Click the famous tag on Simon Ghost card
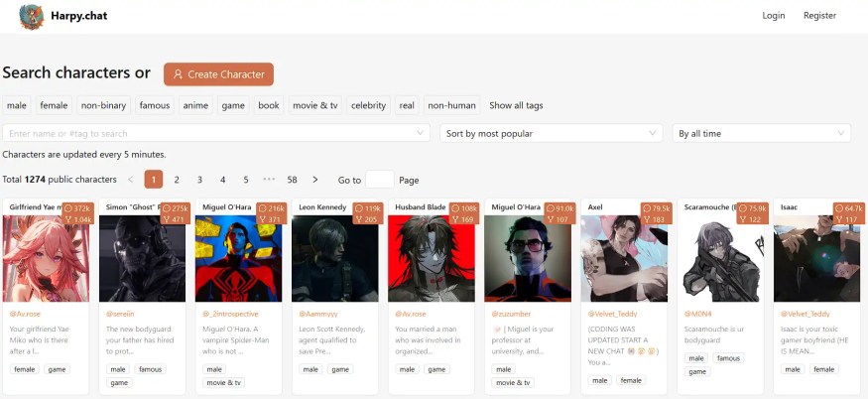Image resolution: width=868 pixels, height=399 pixels. pos(150,369)
